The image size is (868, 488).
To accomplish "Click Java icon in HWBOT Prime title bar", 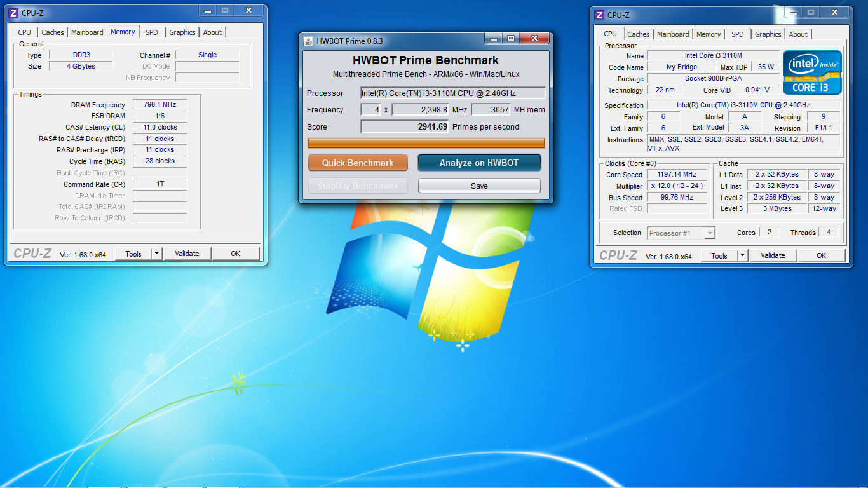I will pyautogui.click(x=308, y=41).
